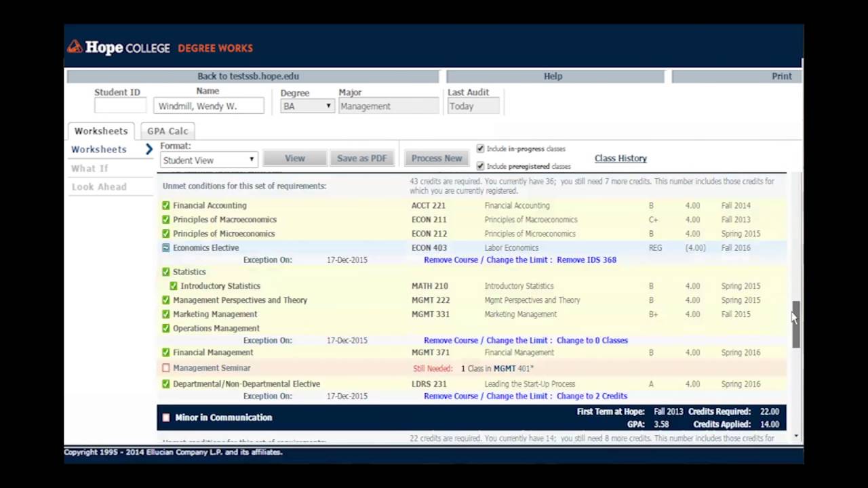Click 'Leading the Start-Up Process' title

click(x=530, y=384)
